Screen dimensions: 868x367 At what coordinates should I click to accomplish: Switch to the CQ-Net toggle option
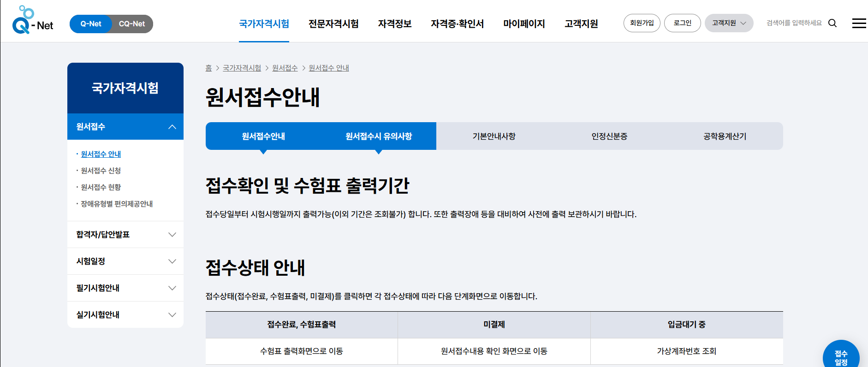pos(132,24)
